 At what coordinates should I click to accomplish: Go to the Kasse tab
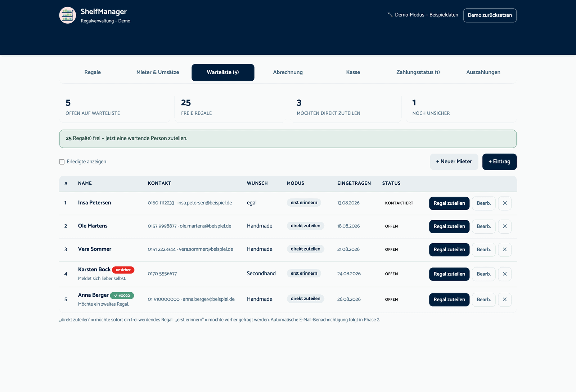pyautogui.click(x=353, y=72)
